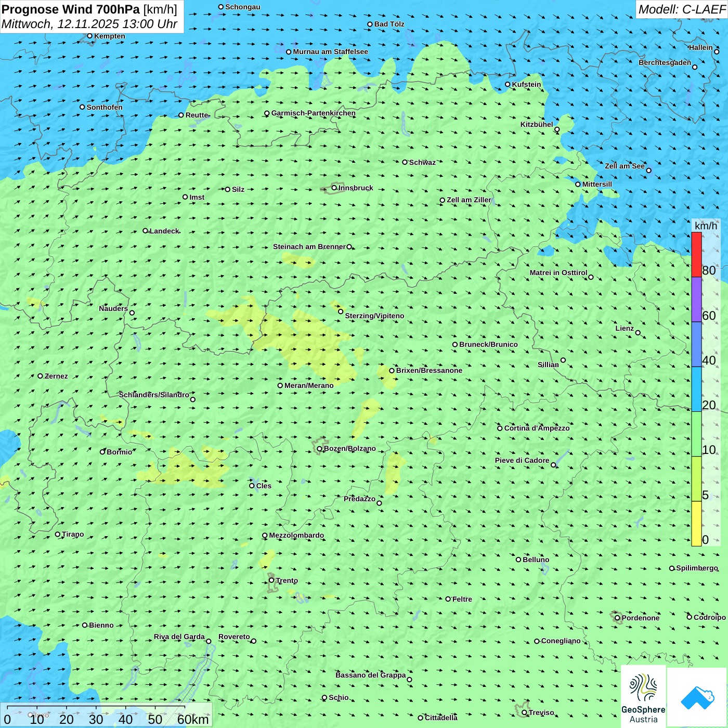728x728 pixels.
Task: Click the Garmisch-Partenkirchen marker dot
Action: 267,113
